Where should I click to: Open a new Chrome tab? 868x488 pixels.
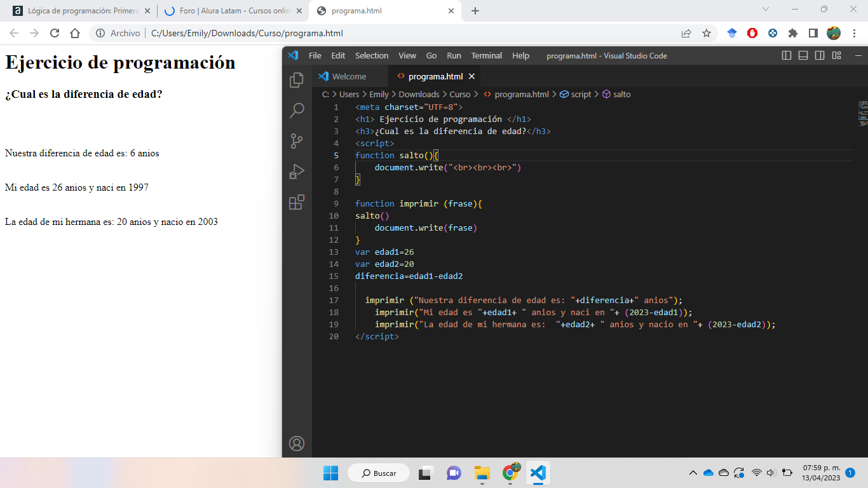(x=475, y=11)
